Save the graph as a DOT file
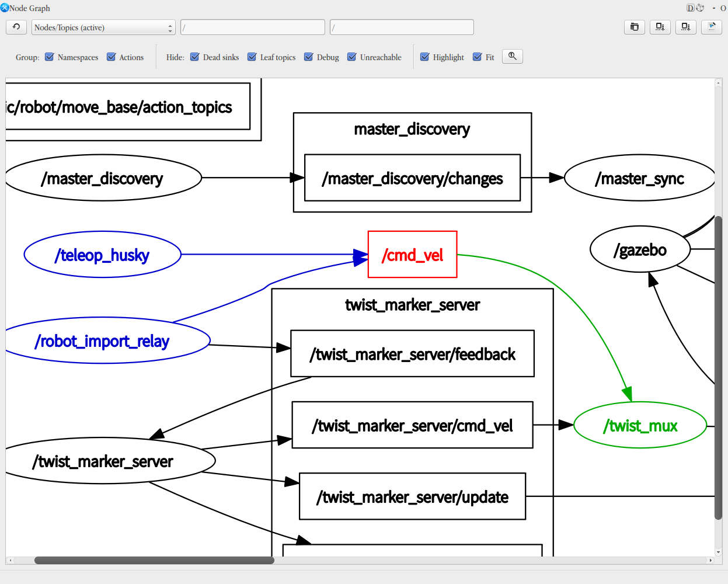Screen dimensions: 728x584 660,27
